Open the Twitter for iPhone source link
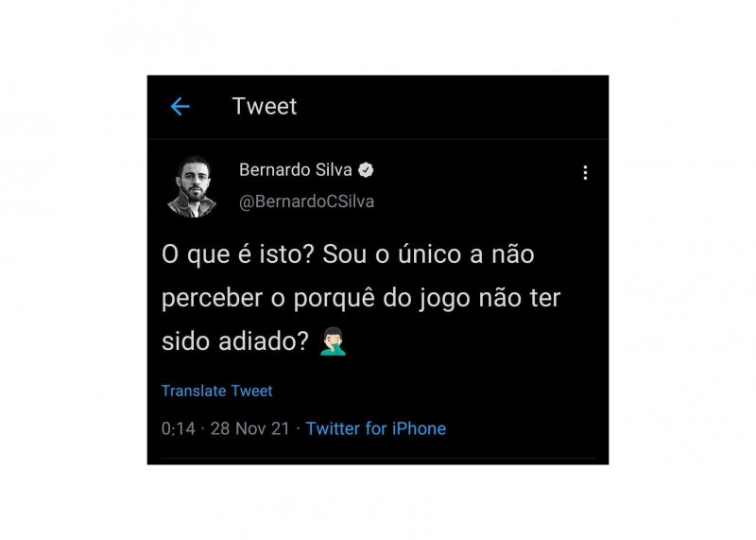 (376, 428)
